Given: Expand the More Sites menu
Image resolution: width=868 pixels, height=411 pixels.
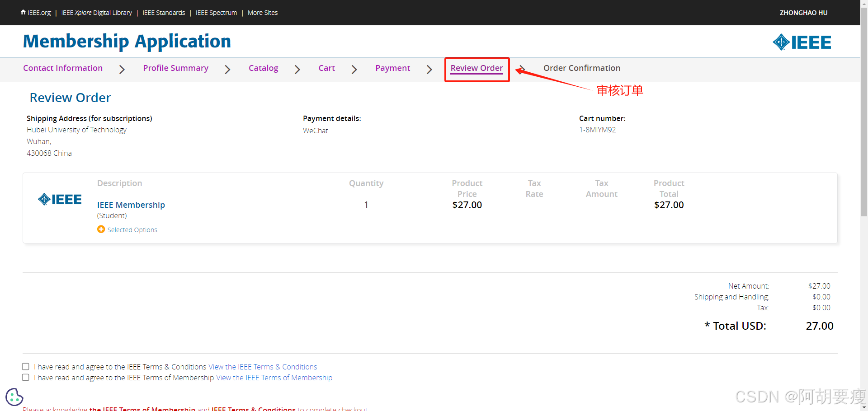Looking at the screenshot, I should (x=263, y=13).
